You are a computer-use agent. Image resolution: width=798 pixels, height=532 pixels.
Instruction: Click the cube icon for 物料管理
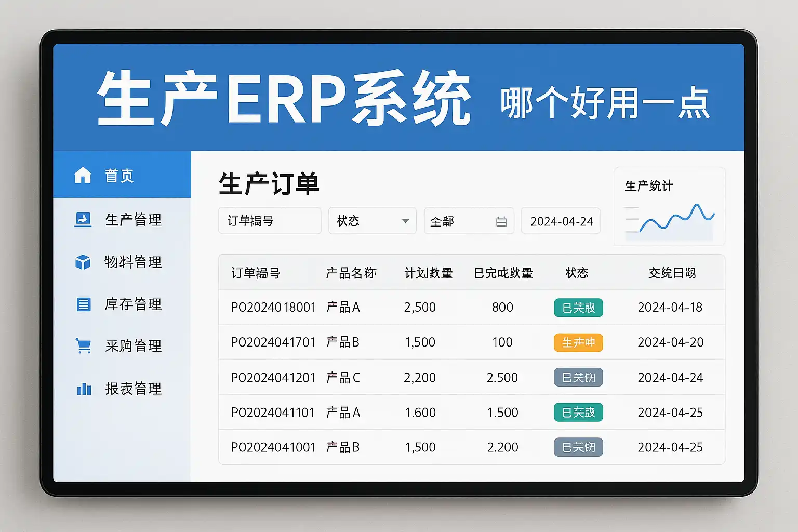[x=83, y=262]
